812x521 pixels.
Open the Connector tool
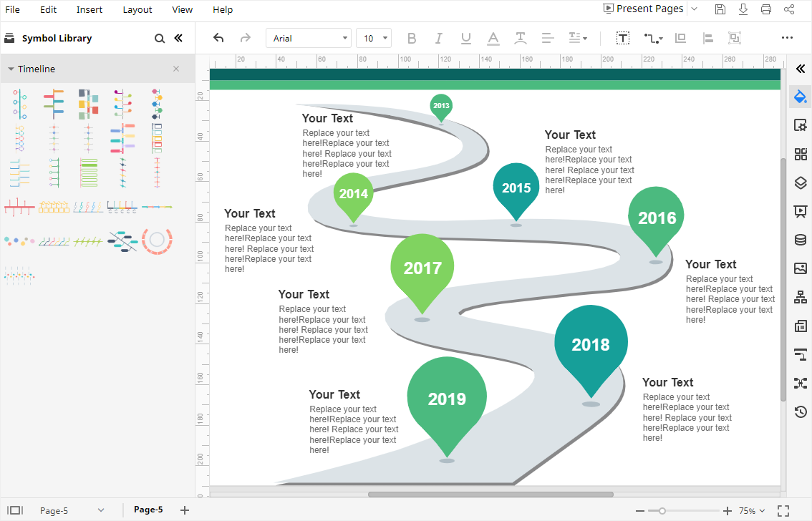pos(652,38)
